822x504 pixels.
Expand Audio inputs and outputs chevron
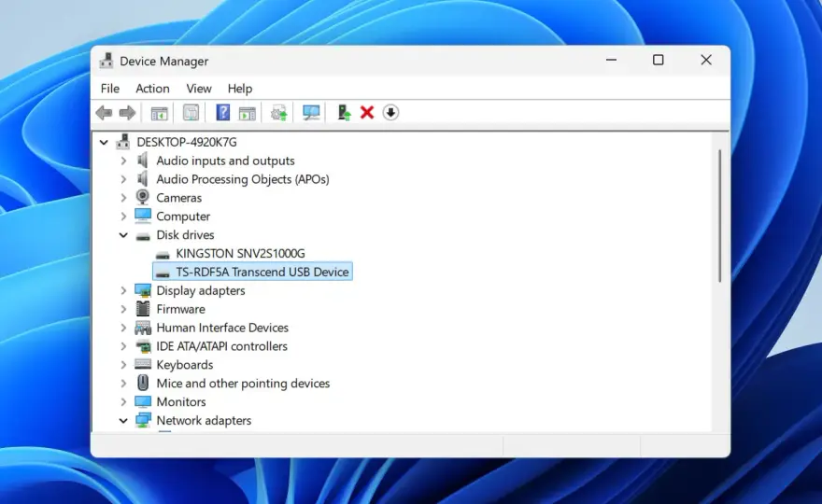123,161
